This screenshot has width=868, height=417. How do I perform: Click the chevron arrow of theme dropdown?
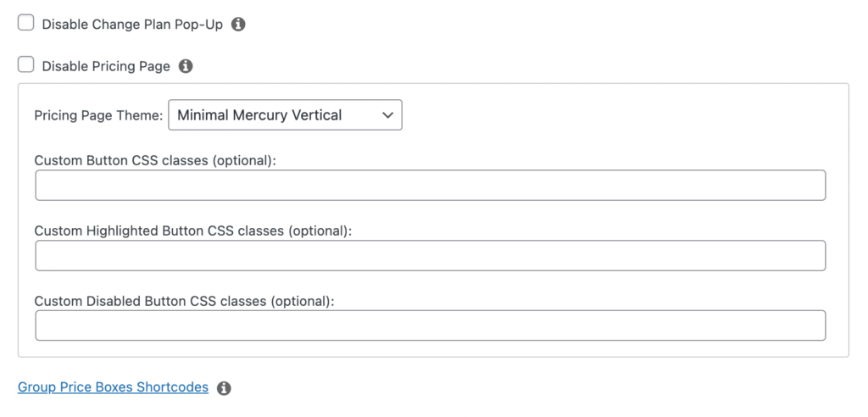tap(387, 115)
